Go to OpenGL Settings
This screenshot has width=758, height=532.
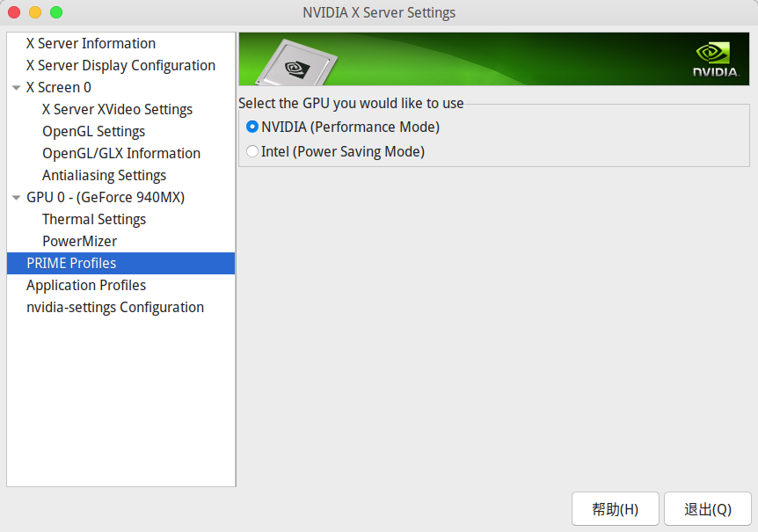coord(93,131)
